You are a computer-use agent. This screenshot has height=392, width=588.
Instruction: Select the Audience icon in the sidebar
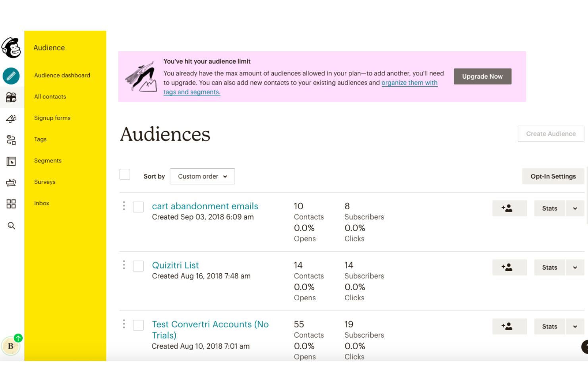[11, 97]
